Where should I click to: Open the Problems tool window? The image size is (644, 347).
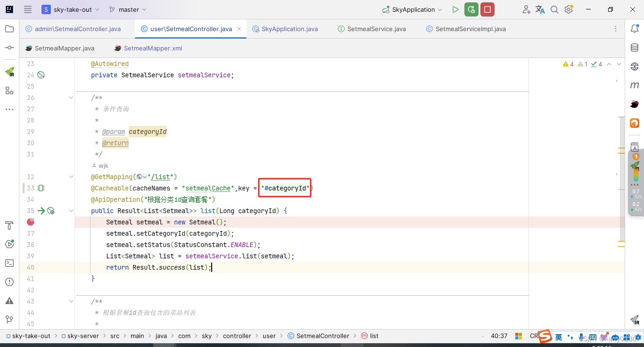tap(9, 281)
